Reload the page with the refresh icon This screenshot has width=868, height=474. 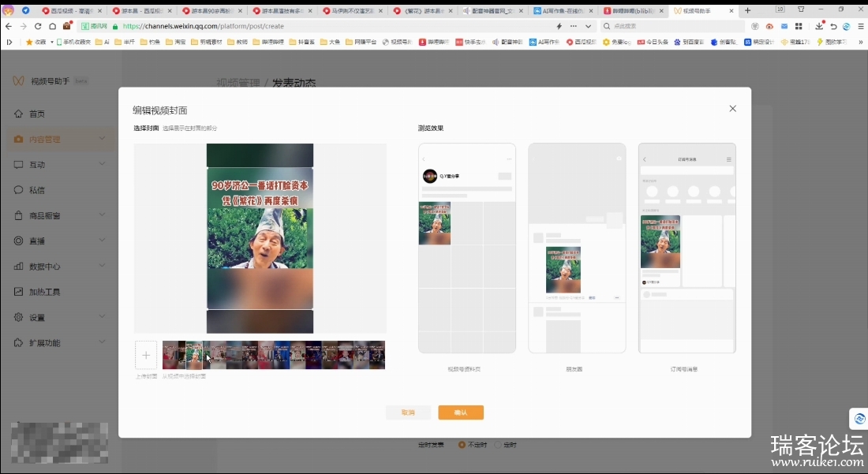38,26
